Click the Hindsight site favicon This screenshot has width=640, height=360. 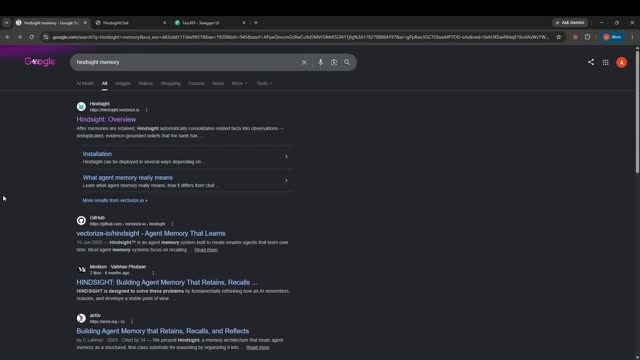(81, 107)
